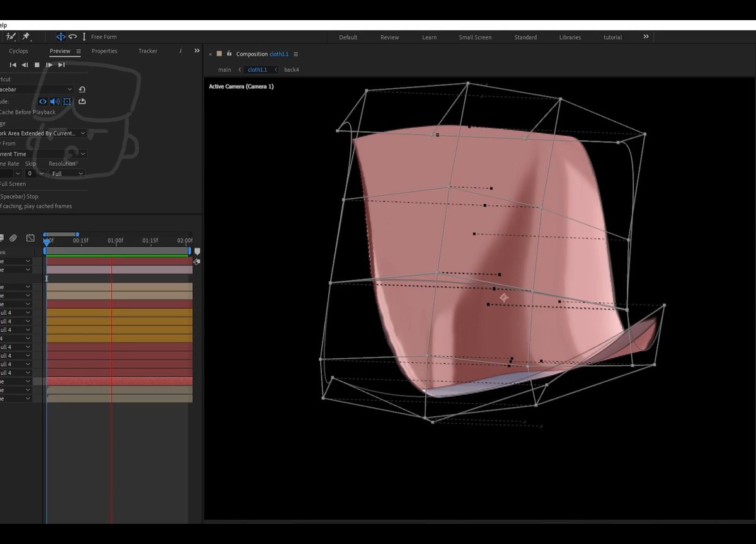Open the Current Time play-from dropdown

(x=43, y=154)
